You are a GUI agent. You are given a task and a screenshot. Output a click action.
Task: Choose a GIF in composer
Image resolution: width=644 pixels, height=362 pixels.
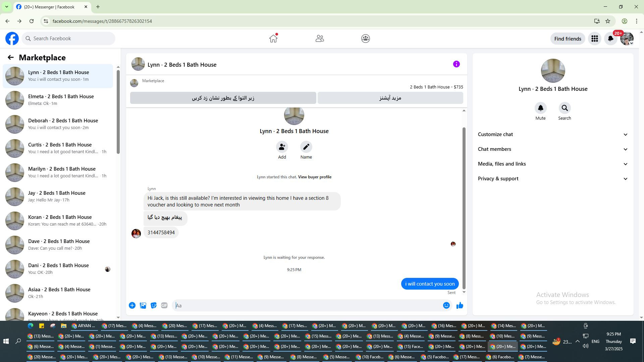[164, 305]
